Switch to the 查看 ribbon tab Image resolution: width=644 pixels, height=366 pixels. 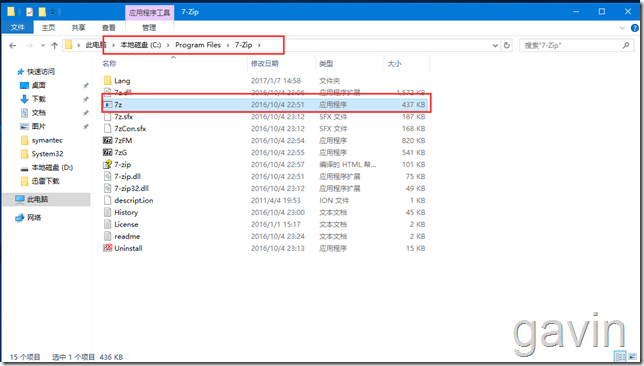pyautogui.click(x=109, y=28)
